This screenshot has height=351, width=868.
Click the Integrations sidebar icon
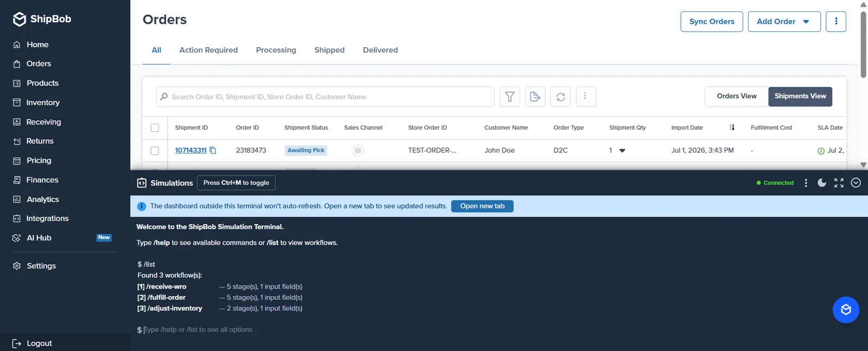(17, 219)
